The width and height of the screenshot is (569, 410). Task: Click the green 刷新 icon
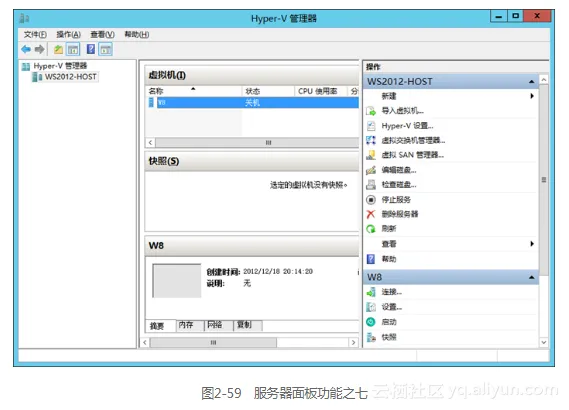coord(371,229)
